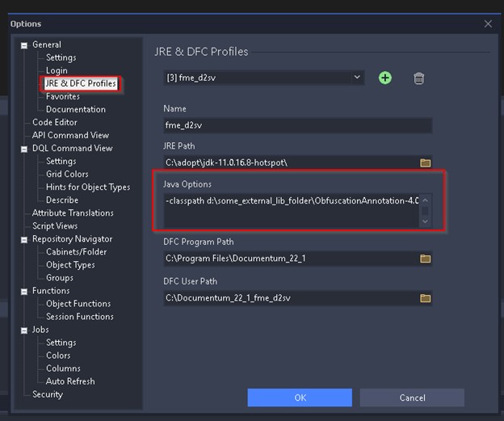Select Auto Refresh under Jobs
This screenshot has width=504, height=421.
pyautogui.click(x=70, y=381)
